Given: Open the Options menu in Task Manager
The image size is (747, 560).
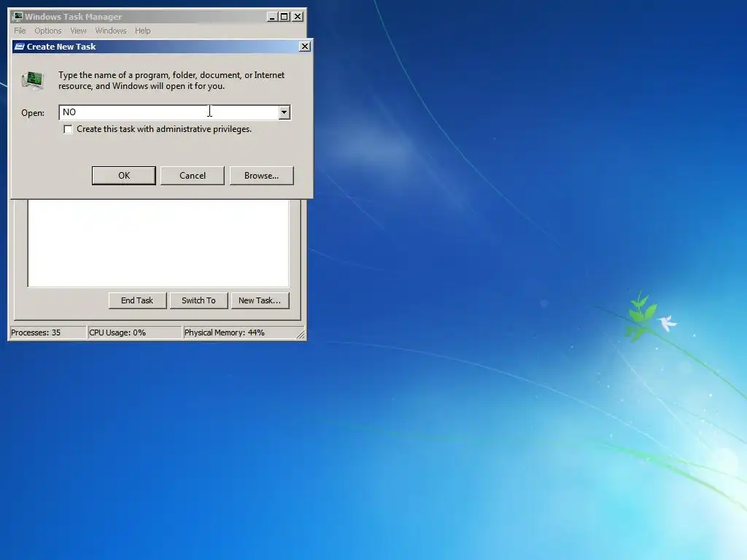Looking at the screenshot, I should point(47,31).
